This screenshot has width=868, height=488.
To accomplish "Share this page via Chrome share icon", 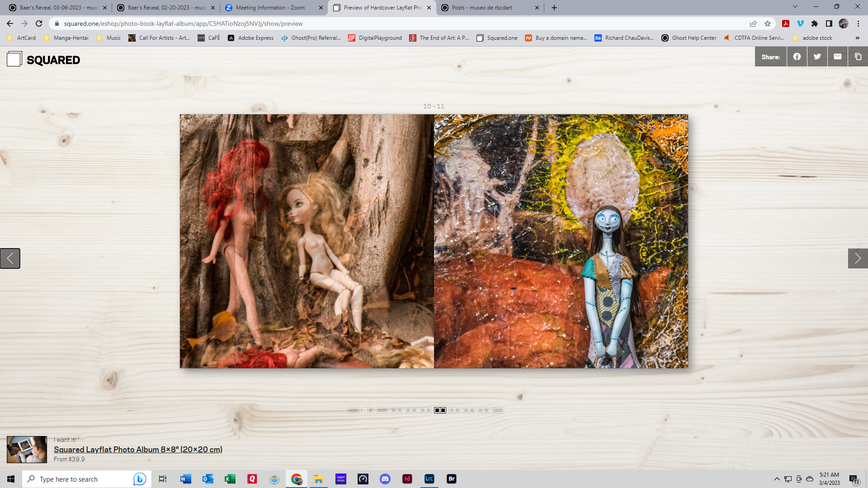I will tap(753, 23).
